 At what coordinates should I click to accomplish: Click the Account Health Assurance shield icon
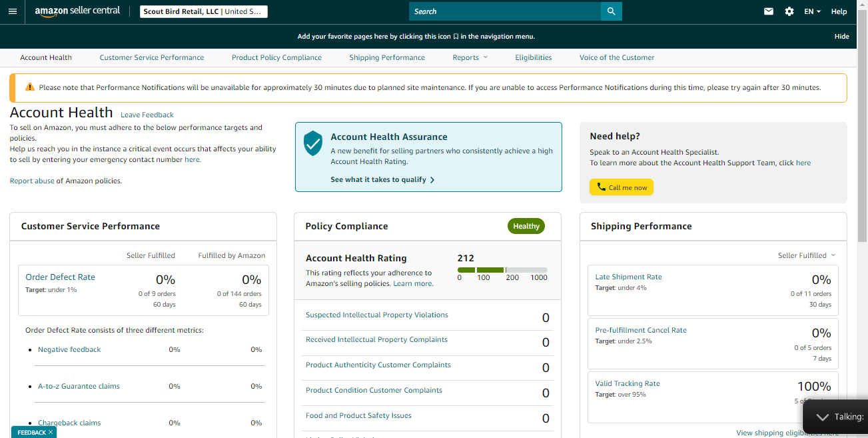(312, 143)
